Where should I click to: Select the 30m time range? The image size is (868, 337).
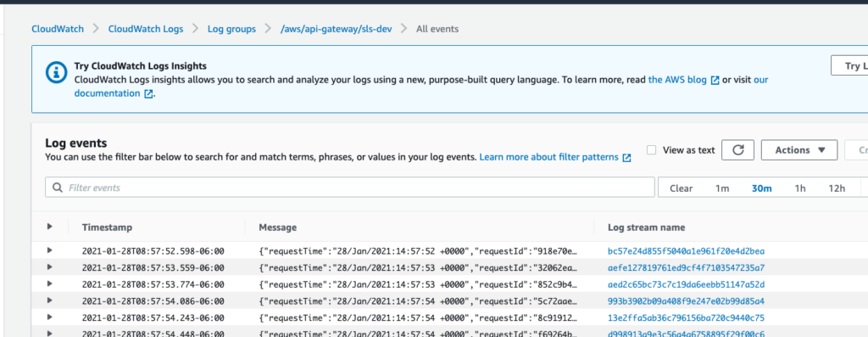[x=761, y=188]
